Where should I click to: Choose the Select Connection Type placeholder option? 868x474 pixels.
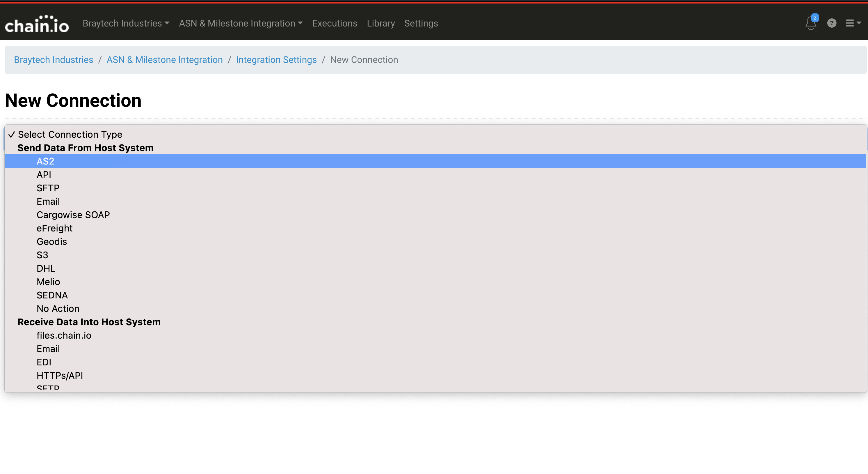point(435,134)
